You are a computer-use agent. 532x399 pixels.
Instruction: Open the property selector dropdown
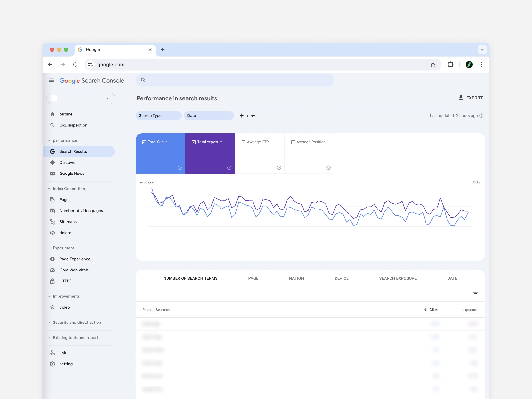81,98
